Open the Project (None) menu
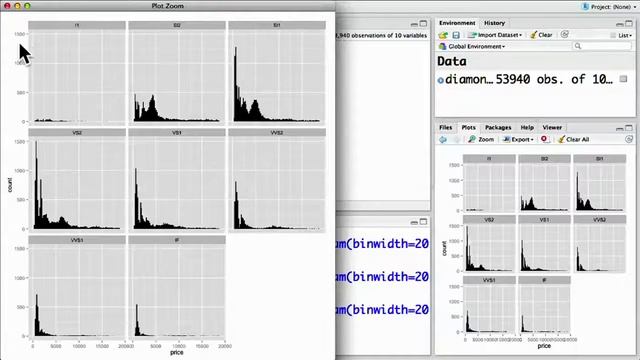This screenshot has height=360, width=640. click(609, 7)
